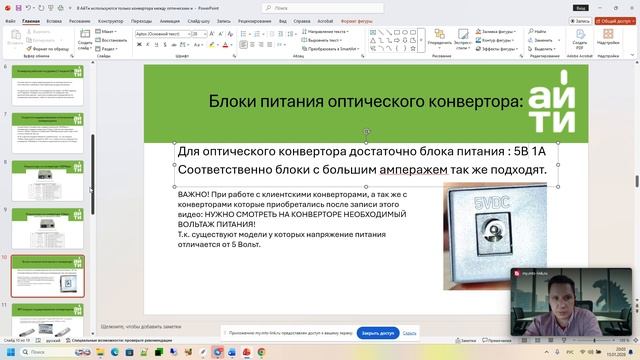Toggle italic formatting
640x360 pixels.
(148, 44)
